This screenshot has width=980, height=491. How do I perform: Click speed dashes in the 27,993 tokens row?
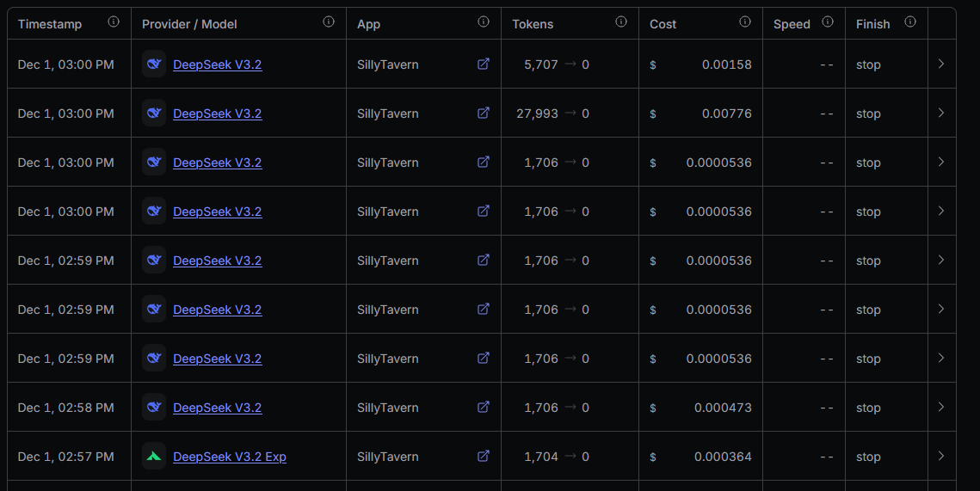point(826,114)
